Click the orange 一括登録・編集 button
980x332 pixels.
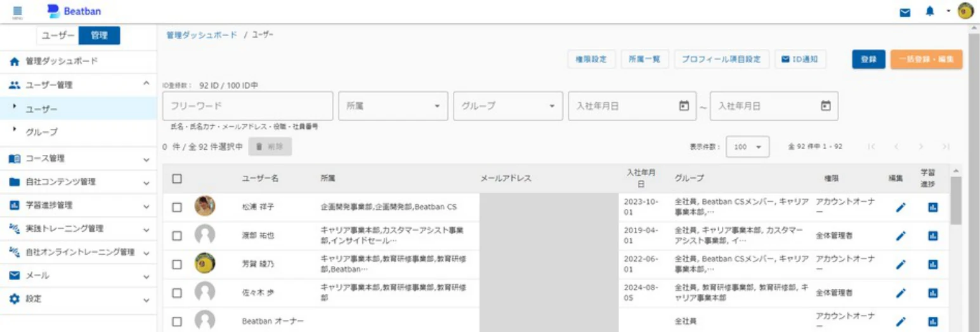926,59
